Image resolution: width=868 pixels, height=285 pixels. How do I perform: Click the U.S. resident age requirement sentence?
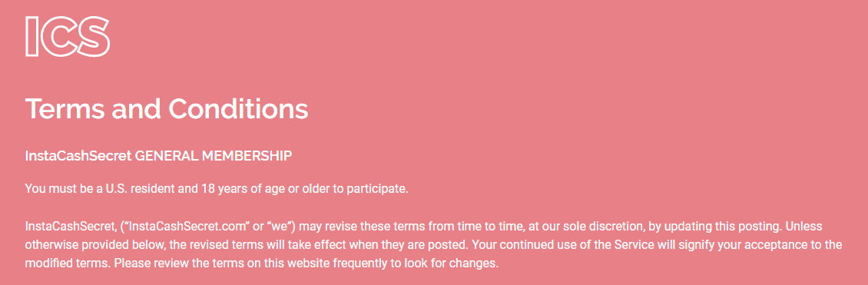click(217, 189)
